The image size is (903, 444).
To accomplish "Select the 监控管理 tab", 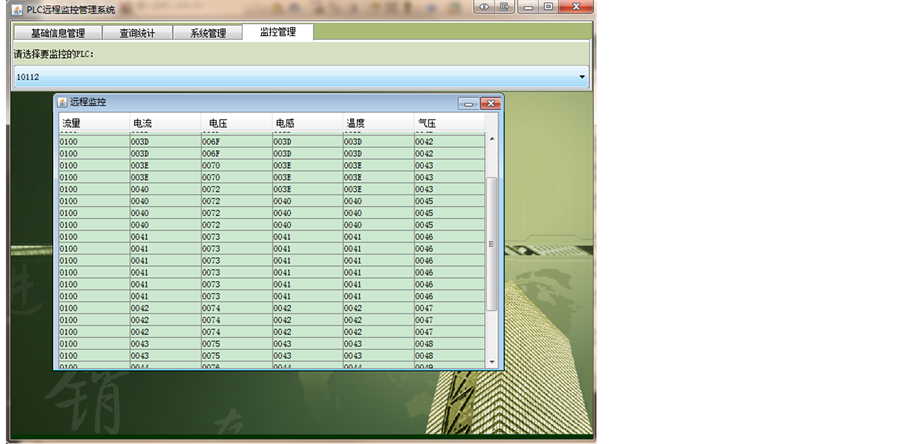I will pyautogui.click(x=278, y=32).
